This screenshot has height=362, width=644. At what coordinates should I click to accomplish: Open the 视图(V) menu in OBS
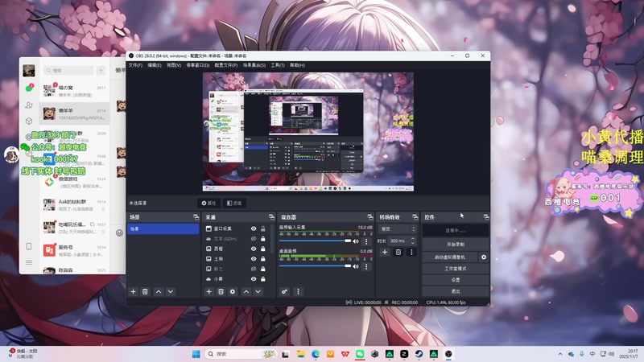(x=174, y=65)
